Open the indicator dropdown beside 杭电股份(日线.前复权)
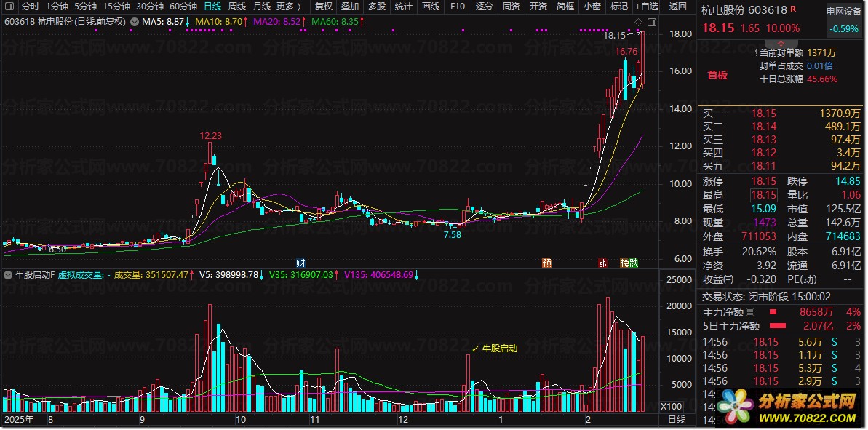 (x=135, y=22)
